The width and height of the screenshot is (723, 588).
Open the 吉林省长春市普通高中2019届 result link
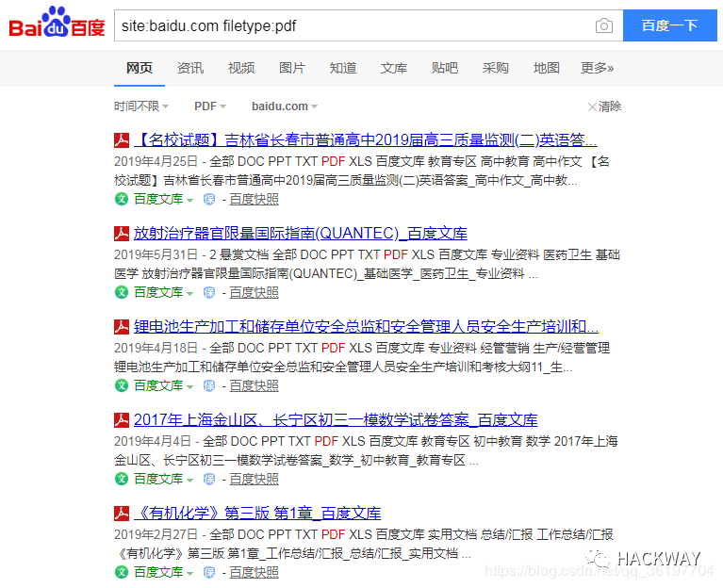point(365,139)
